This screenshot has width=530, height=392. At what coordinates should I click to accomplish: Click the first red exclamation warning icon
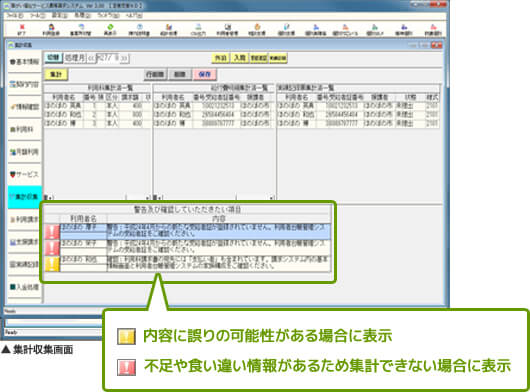click(52, 231)
